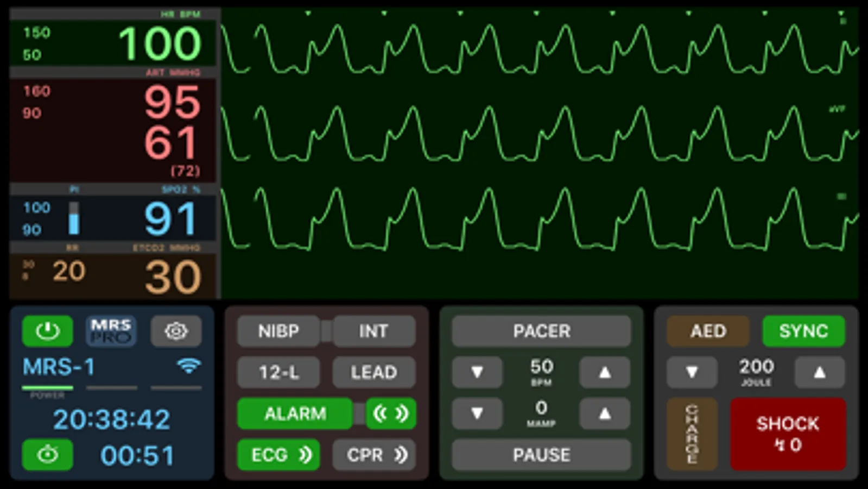This screenshot has width=868, height=489.
Task: Toggle the green ALARM button
Action: coord(295,413)
